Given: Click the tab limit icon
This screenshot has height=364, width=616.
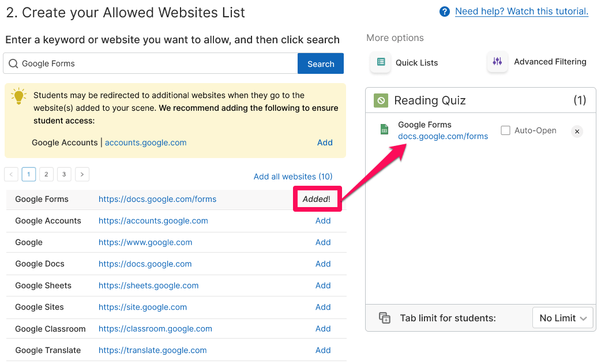Looking at the screenshot, I should click(385, 318).
